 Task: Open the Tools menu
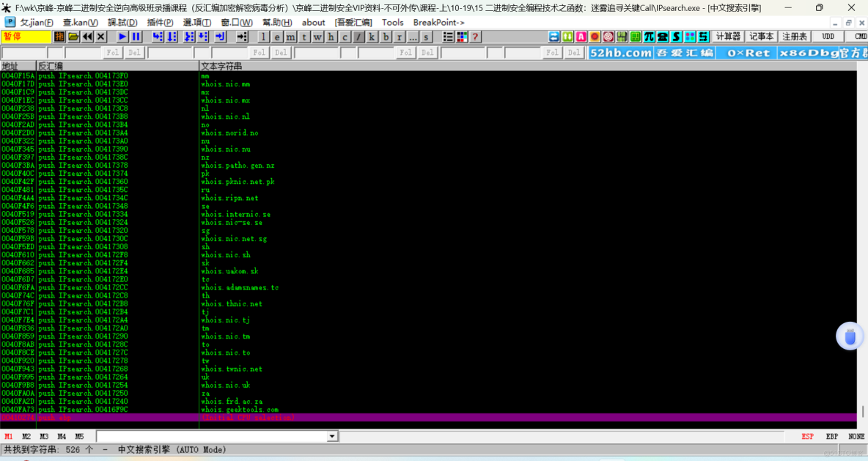pyautogui.click(x=392, y=23)
